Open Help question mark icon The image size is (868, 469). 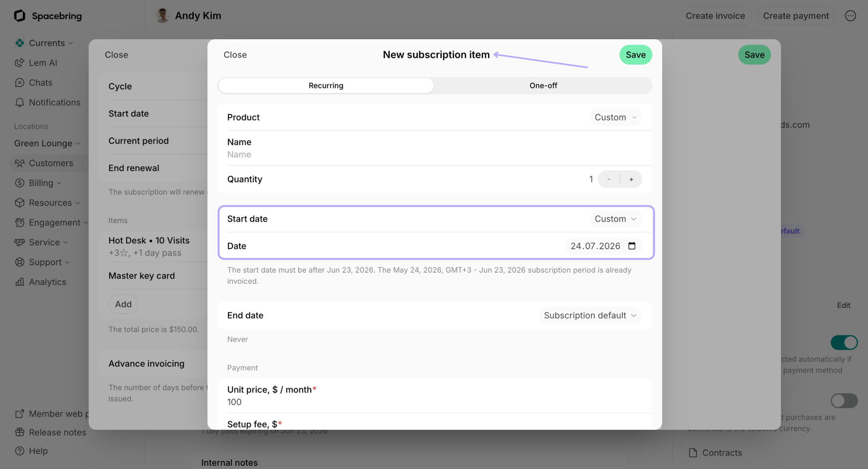point(19,451)
